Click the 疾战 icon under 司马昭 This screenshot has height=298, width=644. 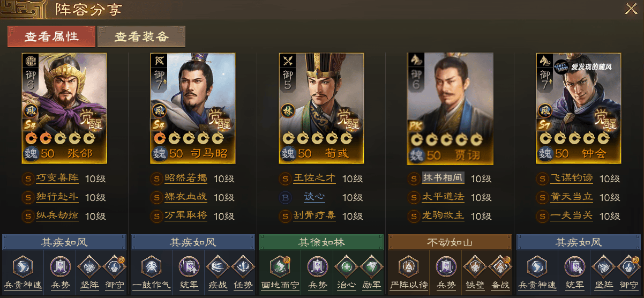pos(216,266)
